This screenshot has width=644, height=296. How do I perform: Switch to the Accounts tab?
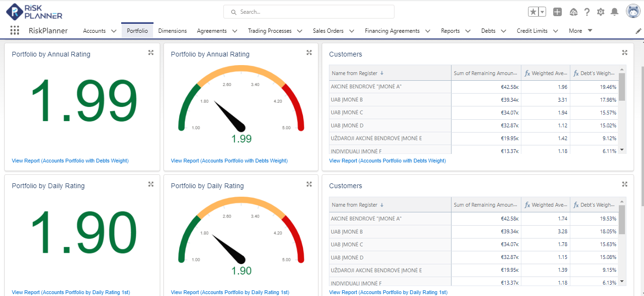point(94,31)
